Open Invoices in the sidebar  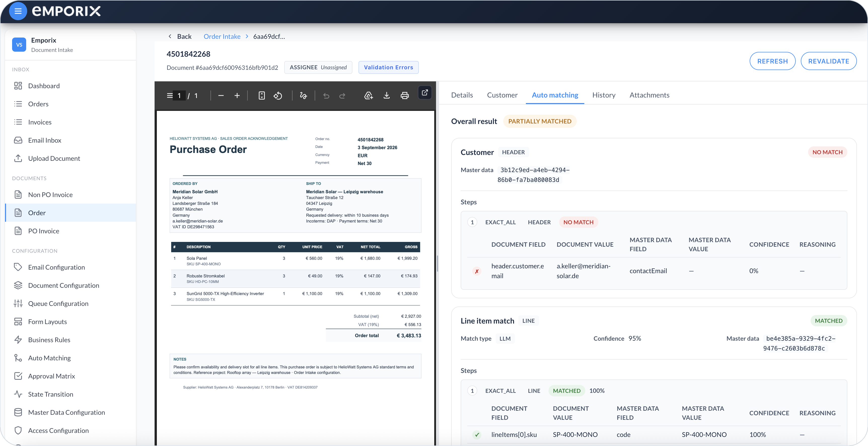pyautogui.click(x=70, y=122)
